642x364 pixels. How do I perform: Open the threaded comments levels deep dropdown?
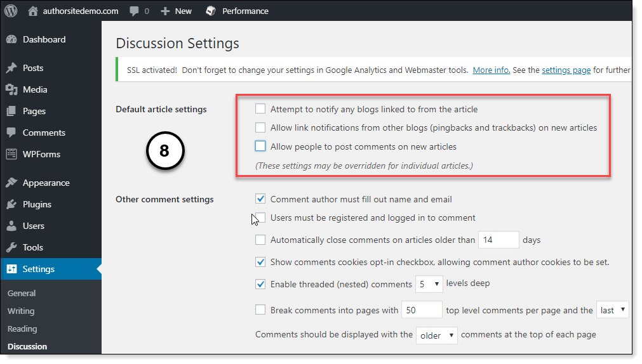pyautogui.click(x=429, y=285)
